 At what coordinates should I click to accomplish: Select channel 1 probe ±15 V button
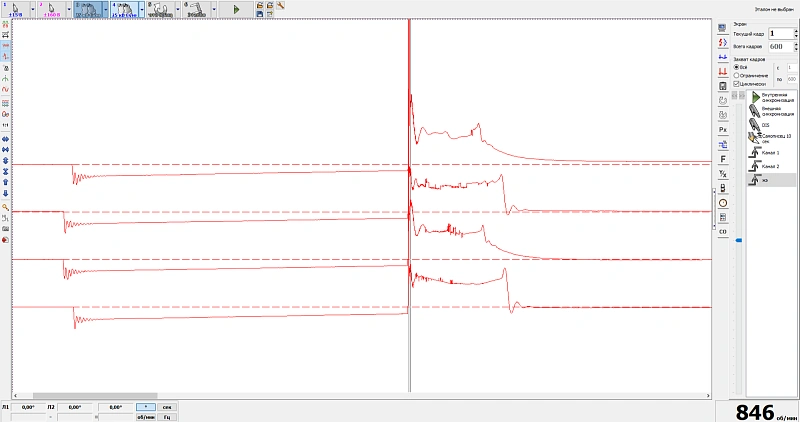point(15,9)
